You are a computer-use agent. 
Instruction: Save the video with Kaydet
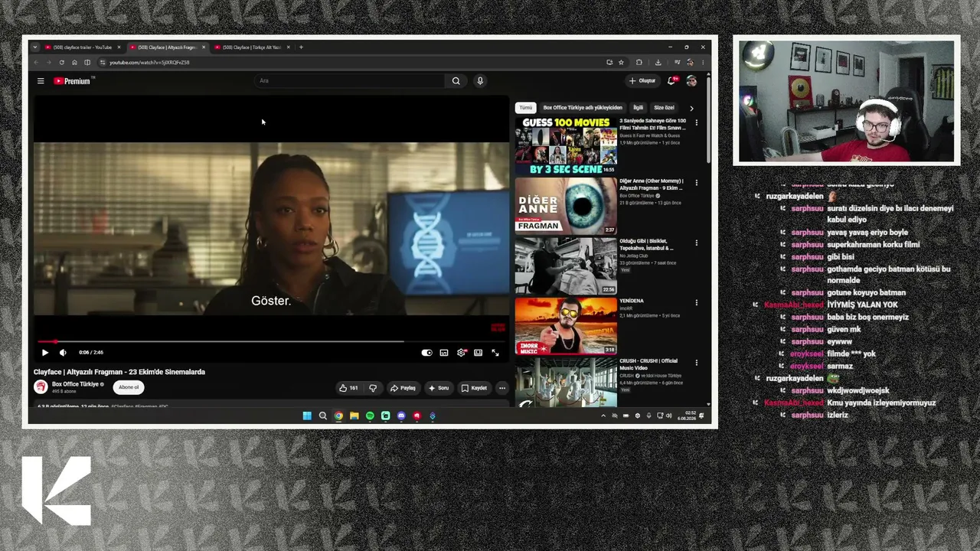click(x=474, y=388)
